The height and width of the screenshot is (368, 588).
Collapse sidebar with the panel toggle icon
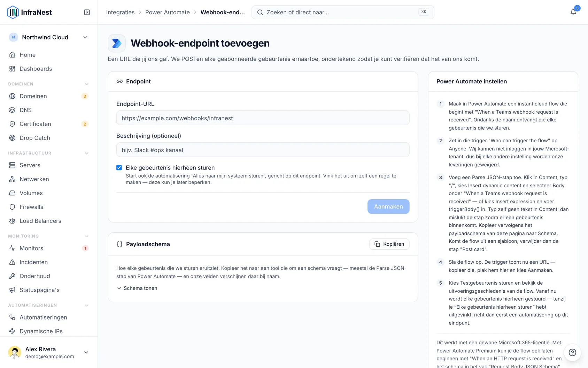(x=87, y=12)
